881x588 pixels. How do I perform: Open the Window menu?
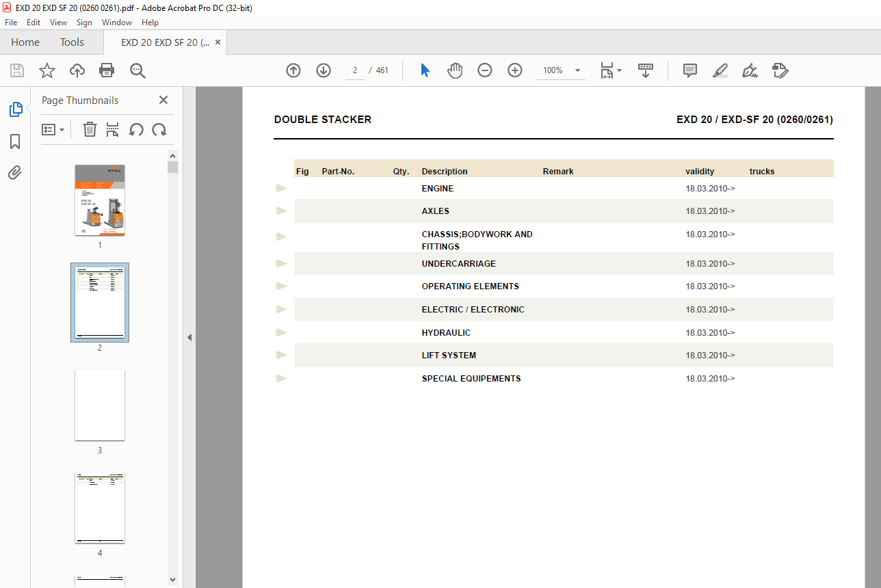point(117,23)
